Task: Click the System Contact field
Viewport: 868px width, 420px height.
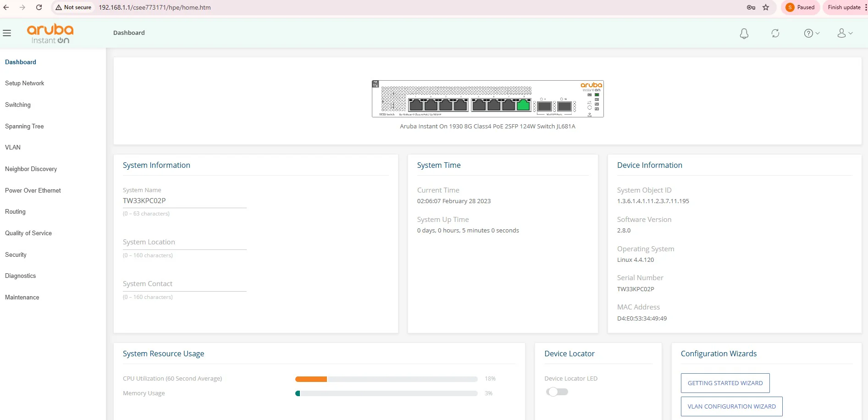Action: pos(185,284)
